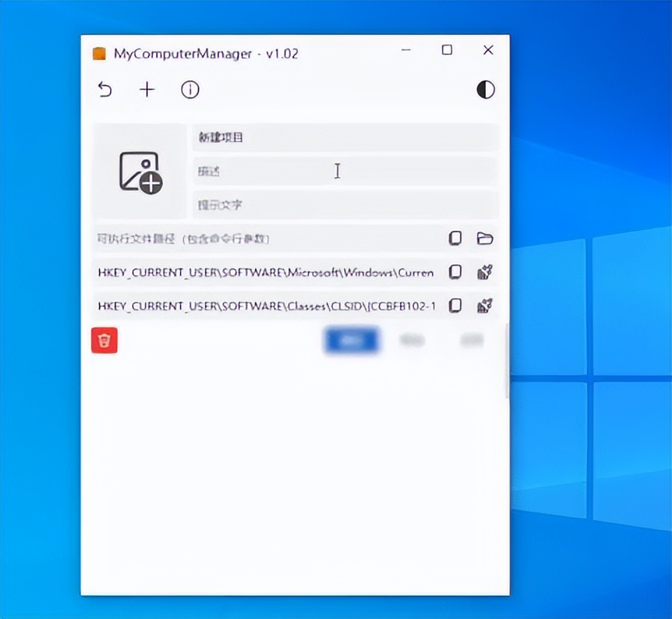Click the vertical scrollbar on right edge

pyautogui.click(x=507, y=362)
